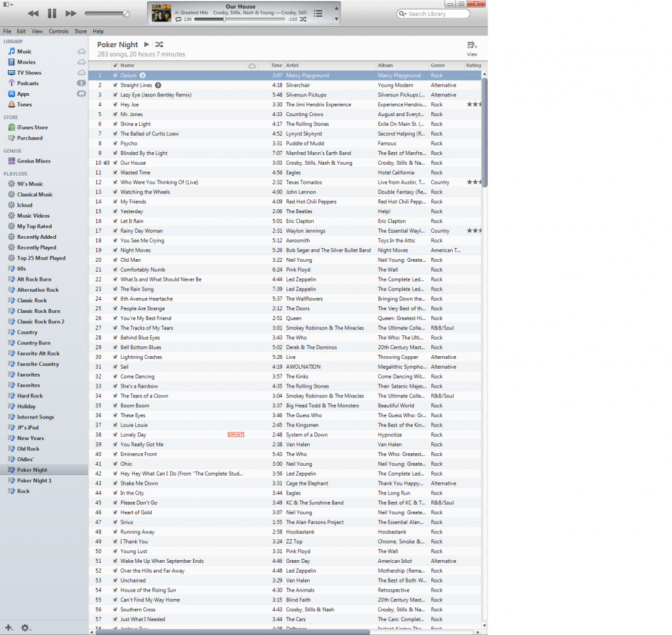Click the down arrow on the now playing display
This screenshot has height=635, width=672.
(337, 19)
